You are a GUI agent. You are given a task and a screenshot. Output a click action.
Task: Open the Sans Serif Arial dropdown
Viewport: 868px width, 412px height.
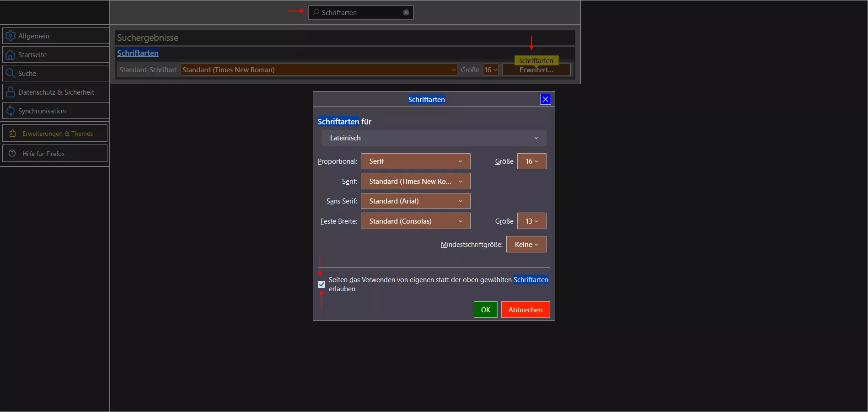415,201
